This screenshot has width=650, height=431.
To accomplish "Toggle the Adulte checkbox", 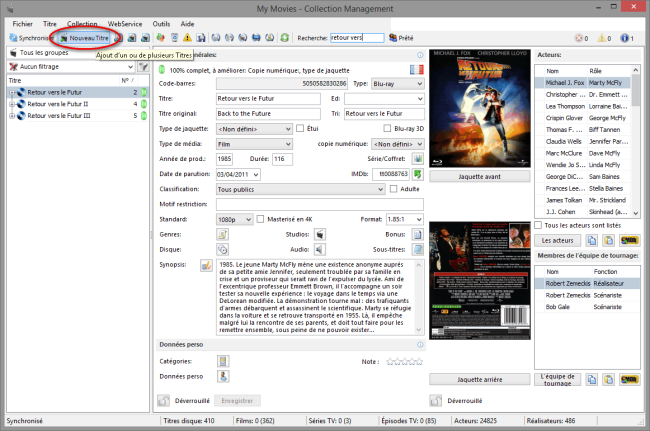I will tap(393, 189).
